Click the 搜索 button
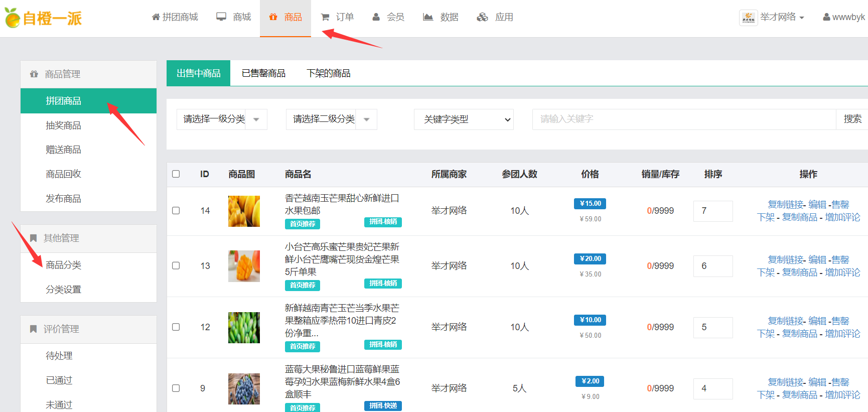This screenshot has height=412, width=868. 852,119
